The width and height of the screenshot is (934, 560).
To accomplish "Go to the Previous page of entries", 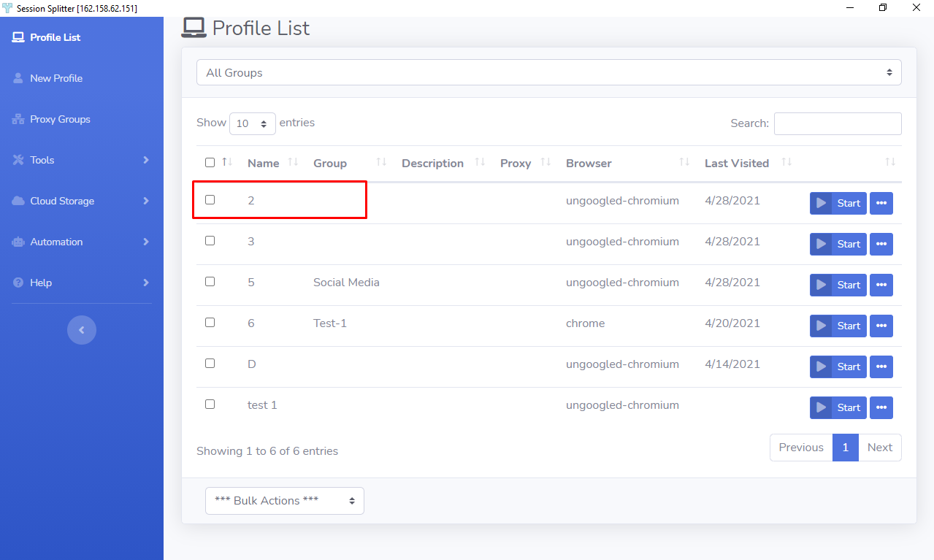I will 801,448.
